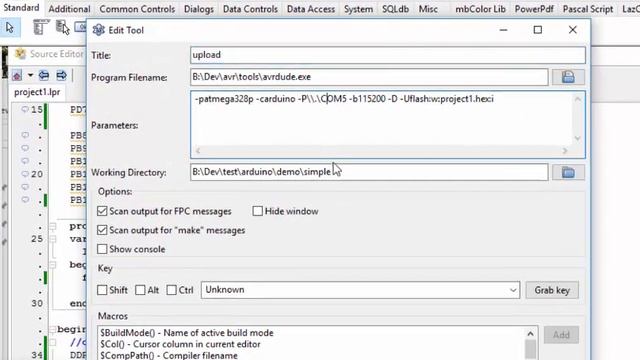Viewport: 640px width, 360px height.
Task: Maximize the Edit Tool dialog
Action: [538, 30]
